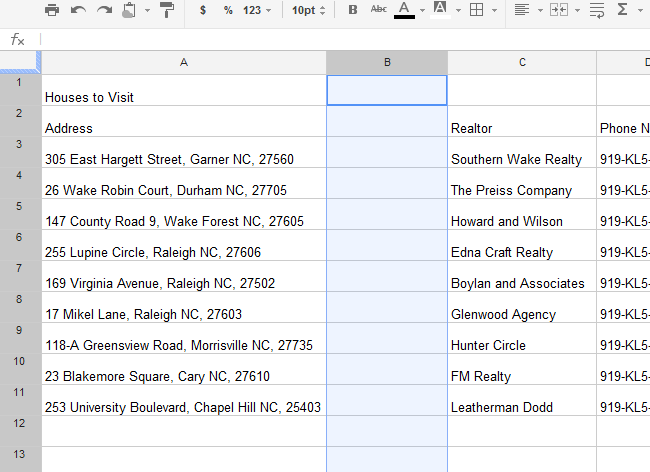Click the Sigma functions icon
This screenshot has width=650, height=472.
622,10
